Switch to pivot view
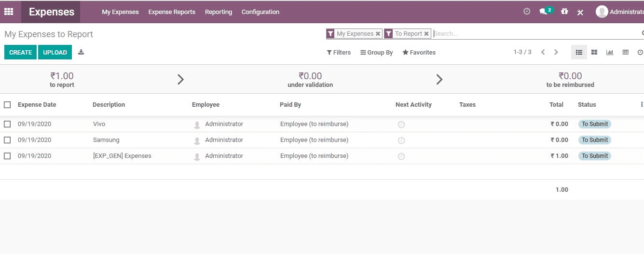 (626, 52)
